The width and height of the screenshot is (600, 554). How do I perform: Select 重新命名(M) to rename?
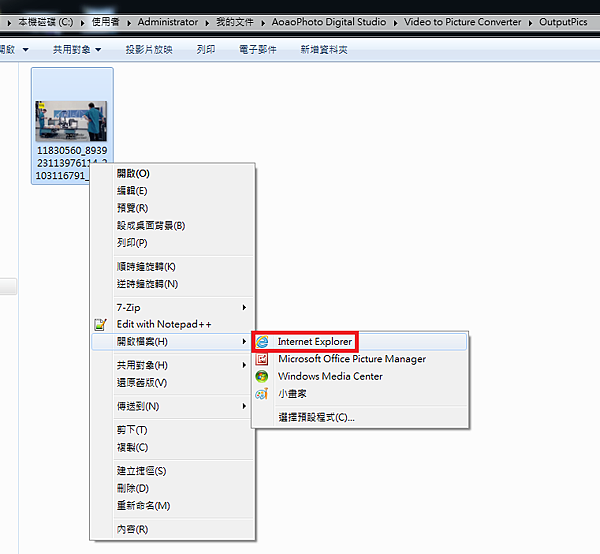173,505
